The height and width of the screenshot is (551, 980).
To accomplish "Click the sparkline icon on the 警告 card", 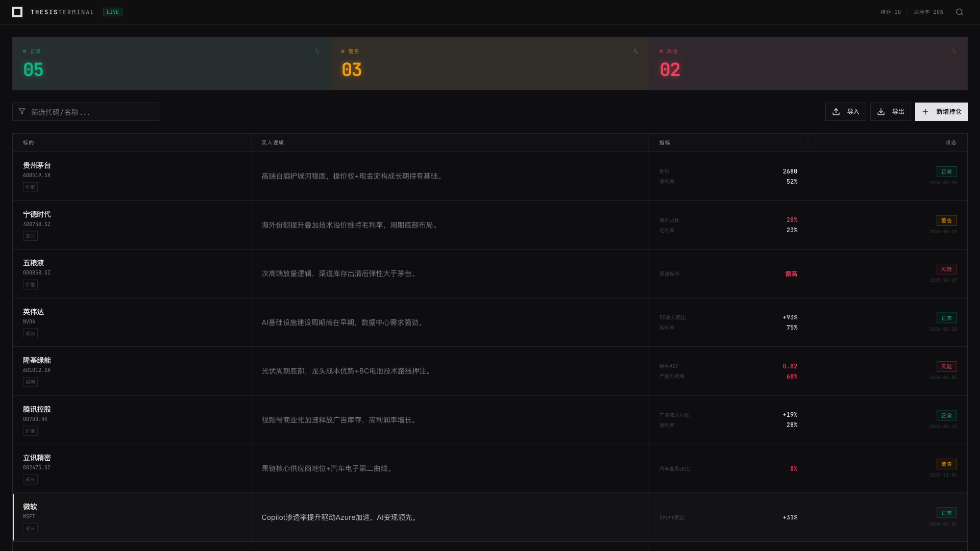I will pyautogui.click(x=635, y=51).
